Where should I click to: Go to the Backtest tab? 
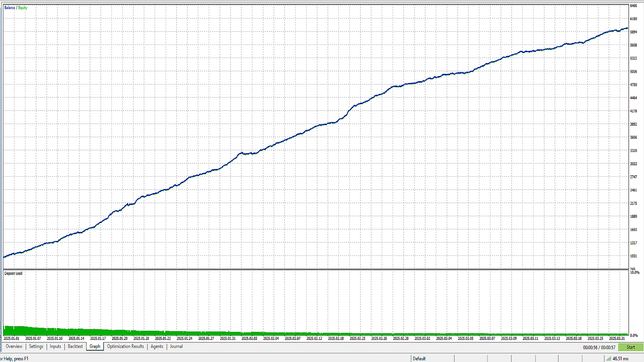coord(75,347)
